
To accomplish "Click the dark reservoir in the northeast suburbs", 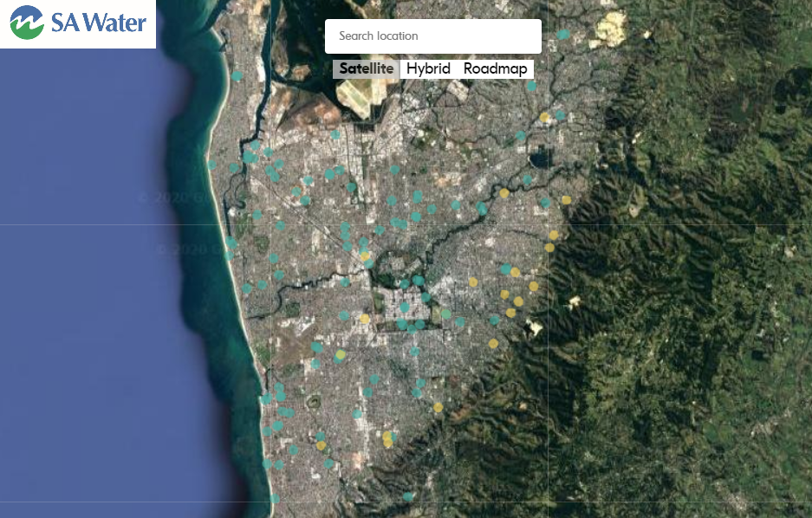I will pyautogui.click(x=544, y=159).
